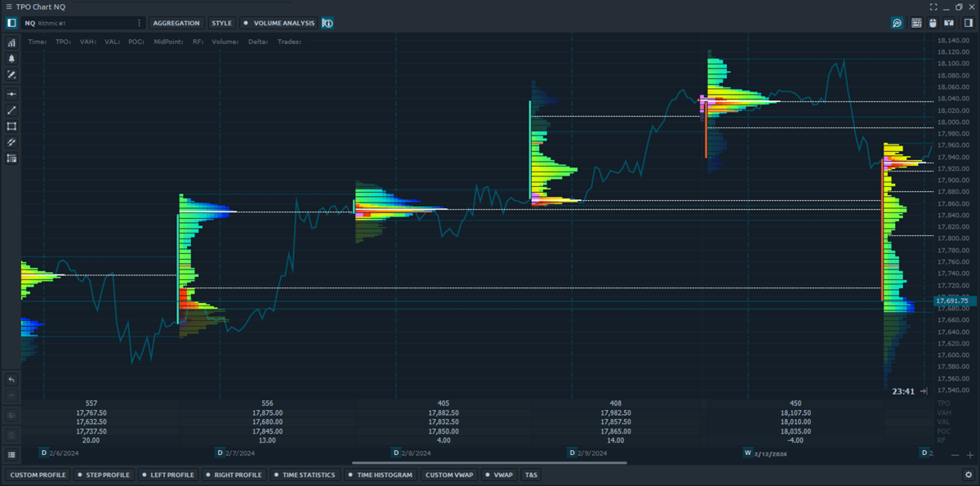Image resolution: width=980 pixels, height=486 pixels.
Task: Select the horizontal line drawing tool
Action: (x=11, y=94)
